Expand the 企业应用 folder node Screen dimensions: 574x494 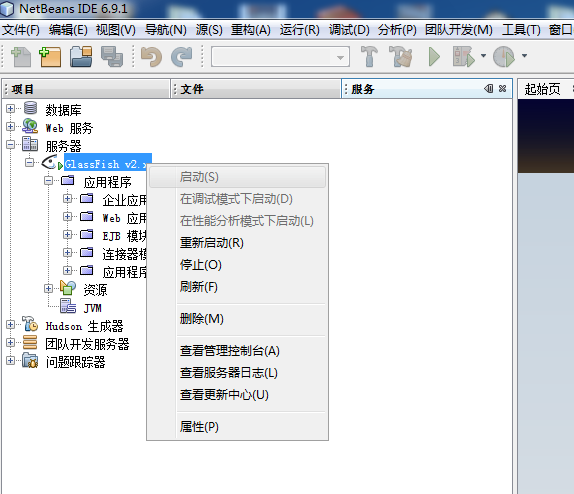pyautogui.click(x=67, y=198)
